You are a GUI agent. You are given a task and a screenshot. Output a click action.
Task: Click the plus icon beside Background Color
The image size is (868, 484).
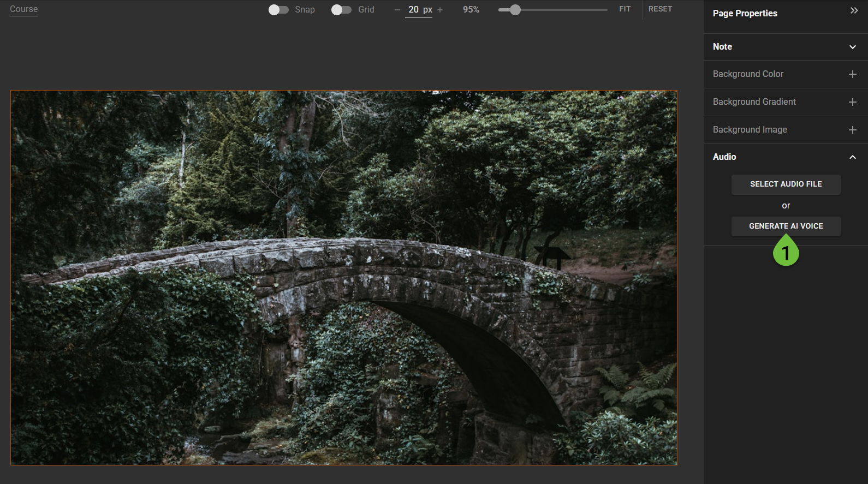pos(852,74)
